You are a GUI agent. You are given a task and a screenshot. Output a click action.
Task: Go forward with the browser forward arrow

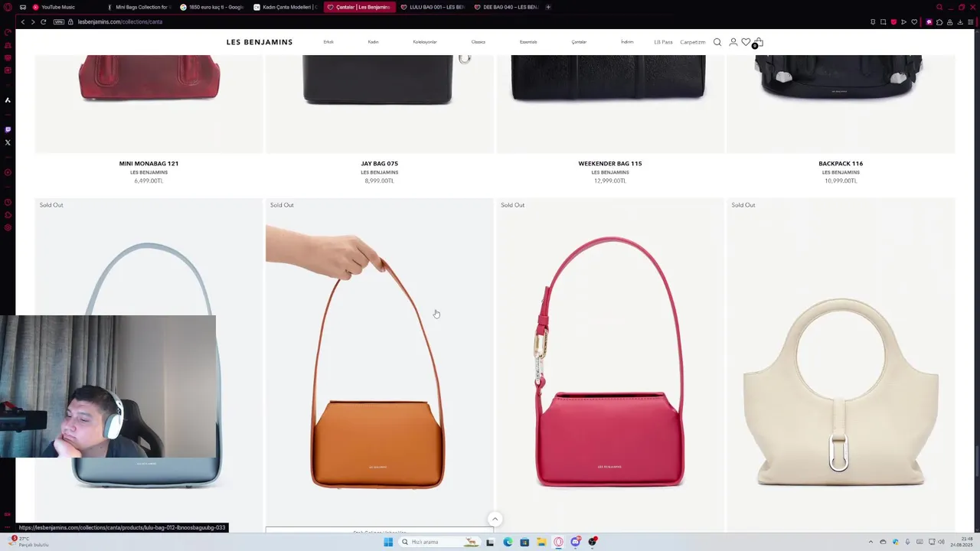[x=33, y=21]
